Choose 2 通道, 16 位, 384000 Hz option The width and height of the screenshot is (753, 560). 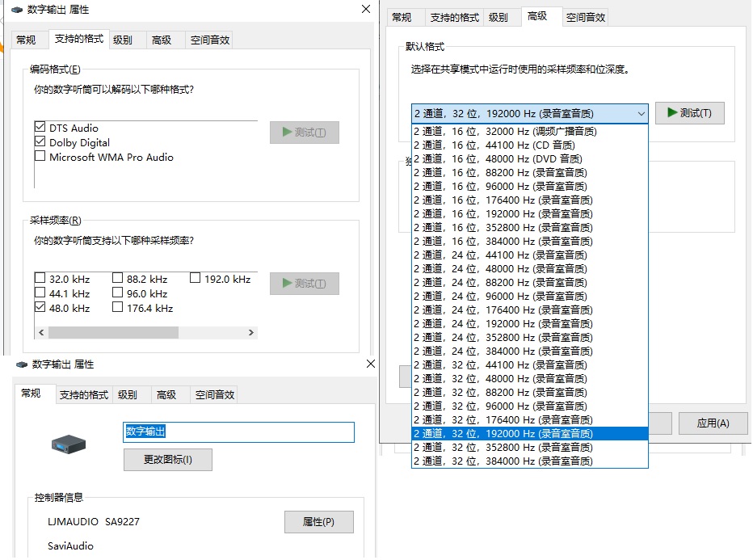point(530,241)
